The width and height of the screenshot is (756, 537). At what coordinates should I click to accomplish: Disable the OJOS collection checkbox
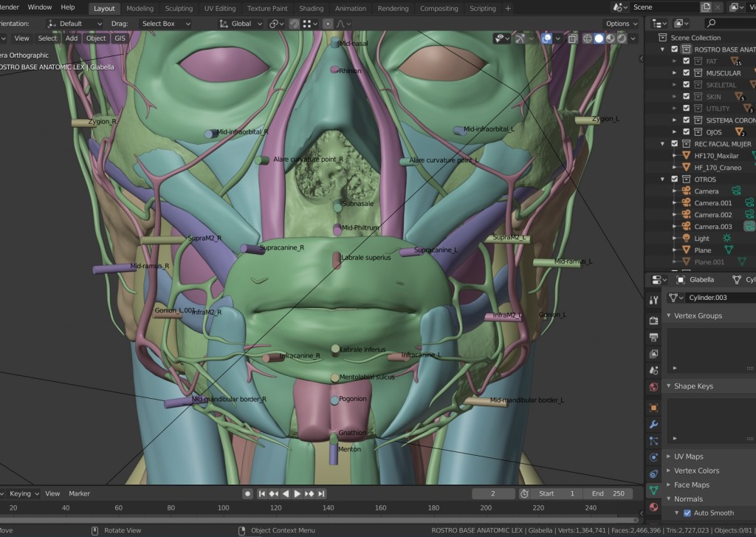coord(686,132)
